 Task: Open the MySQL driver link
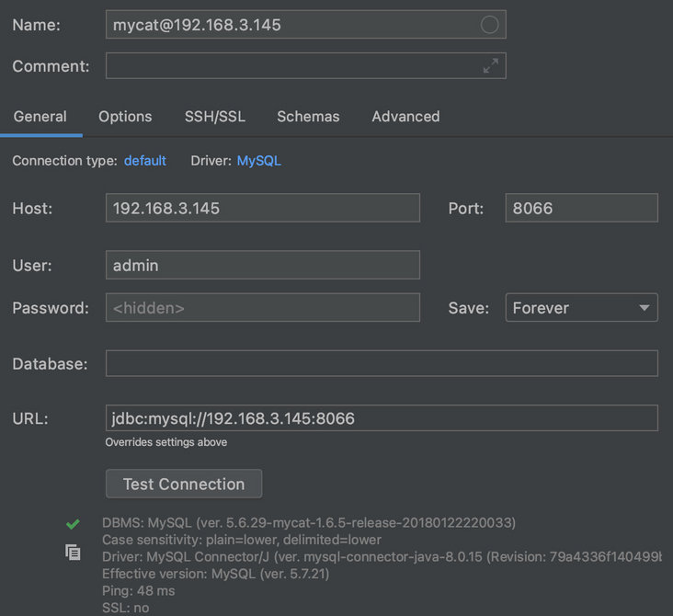(x=259, y=161)
